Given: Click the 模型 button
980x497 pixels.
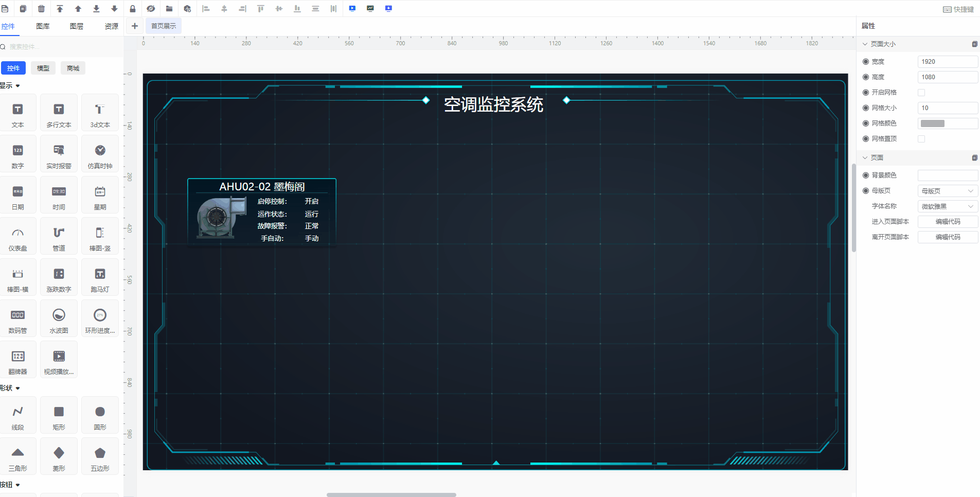Looking at the screenshot, I should 43,68.
